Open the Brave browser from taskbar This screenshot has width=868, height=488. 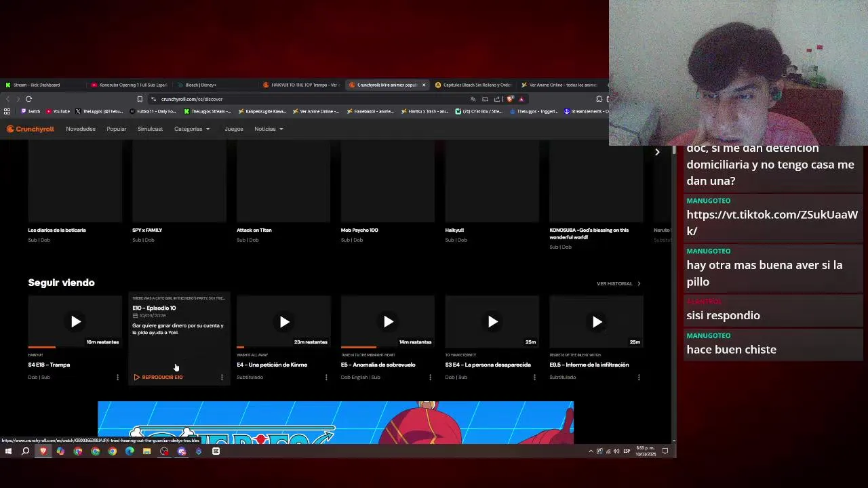43,451
